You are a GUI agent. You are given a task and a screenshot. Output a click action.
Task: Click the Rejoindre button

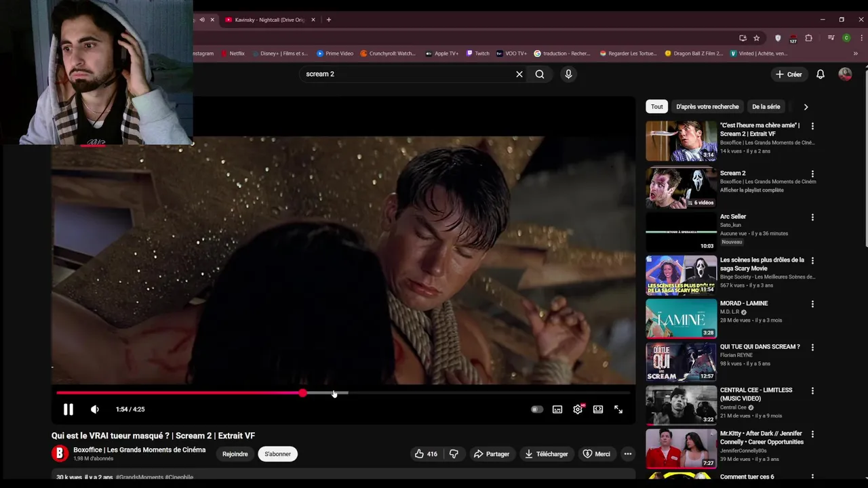pos(235,454)
